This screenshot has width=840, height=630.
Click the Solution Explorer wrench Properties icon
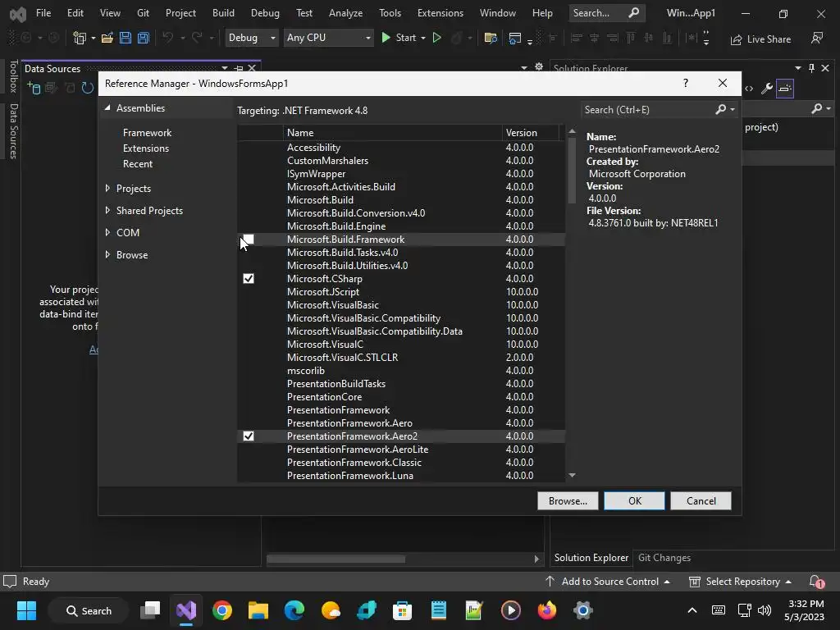[x=767, y=89]
